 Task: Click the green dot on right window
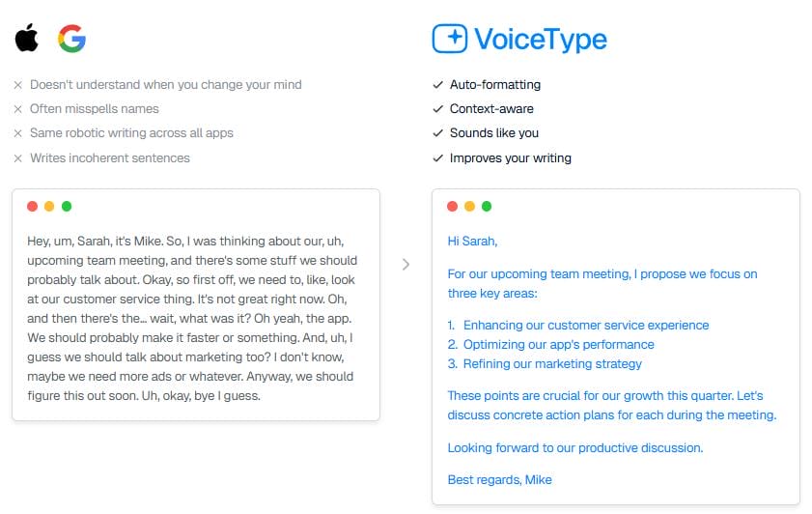click(x=487, y=206)
